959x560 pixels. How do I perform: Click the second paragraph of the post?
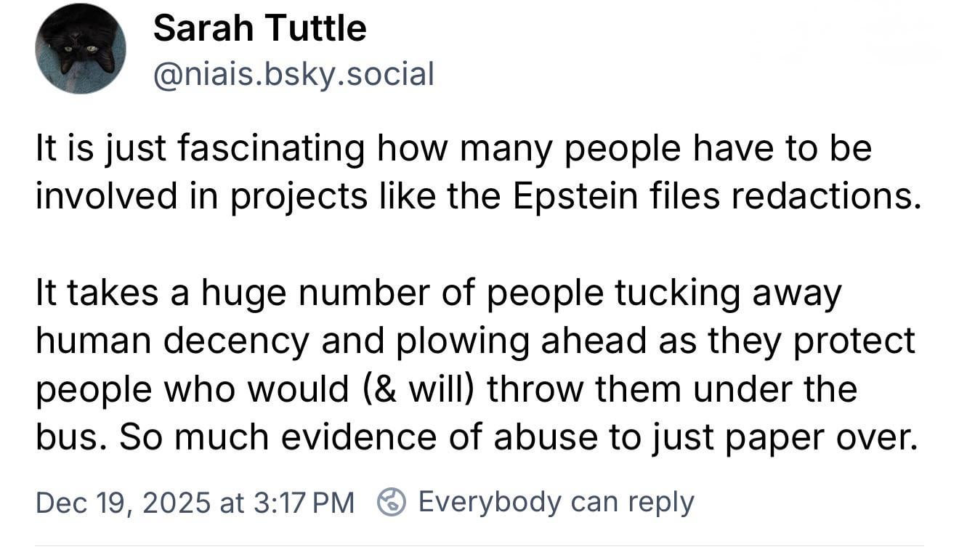472,365
